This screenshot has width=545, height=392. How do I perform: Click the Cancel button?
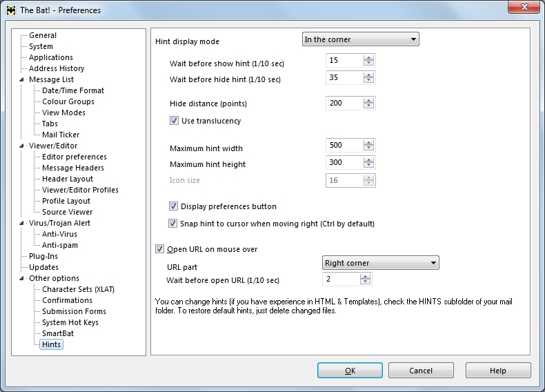(x=421, y=371)
